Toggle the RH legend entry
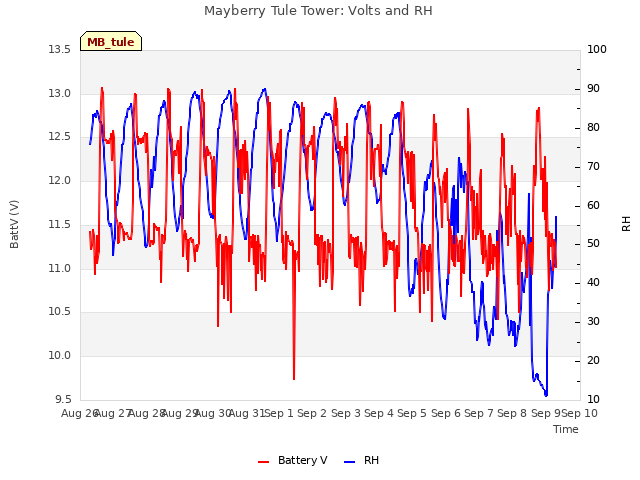 tap(362, 460)
